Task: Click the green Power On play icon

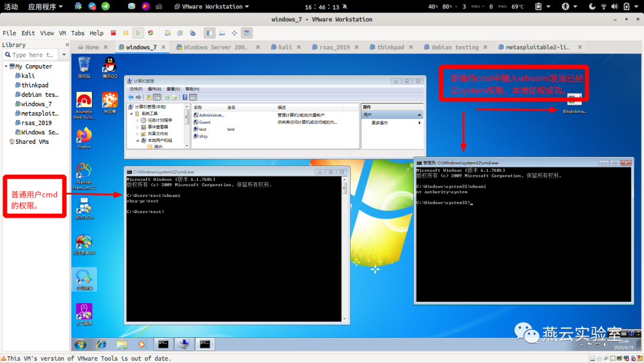Action: pyautogui.click(x=138, y=33)
